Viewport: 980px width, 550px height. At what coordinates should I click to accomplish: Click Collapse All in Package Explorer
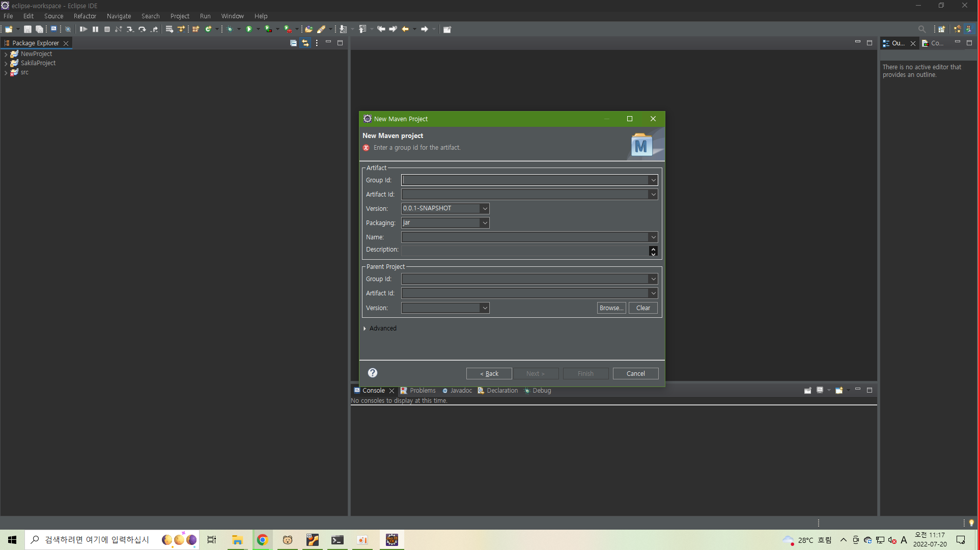click(293, 43)
